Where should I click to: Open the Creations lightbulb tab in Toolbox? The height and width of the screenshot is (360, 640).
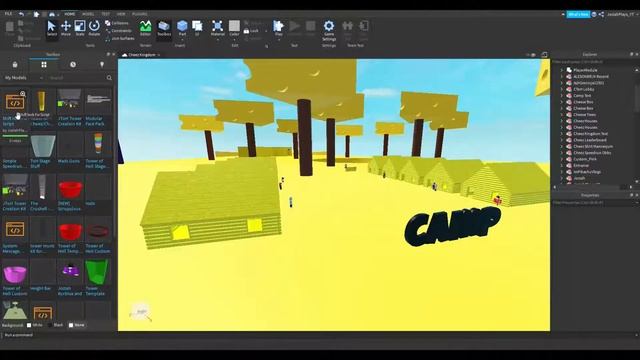tap(102, 64)
